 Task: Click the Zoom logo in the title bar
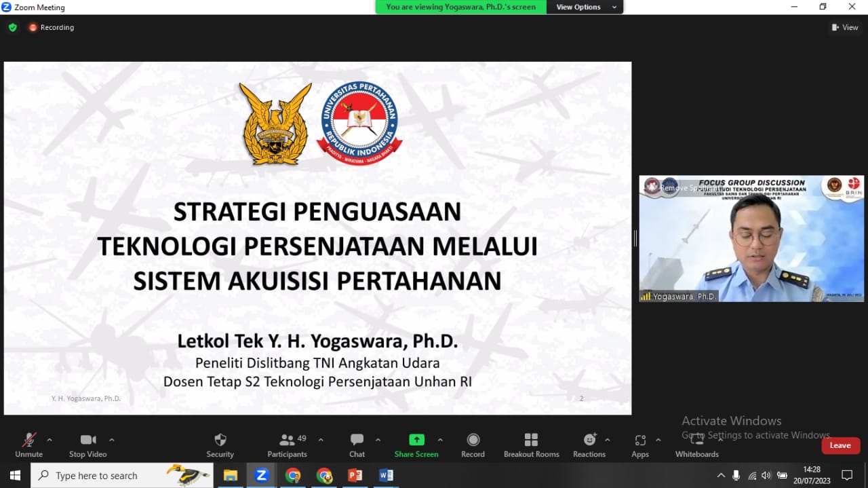pyautogui.click(x=7, y=7)
